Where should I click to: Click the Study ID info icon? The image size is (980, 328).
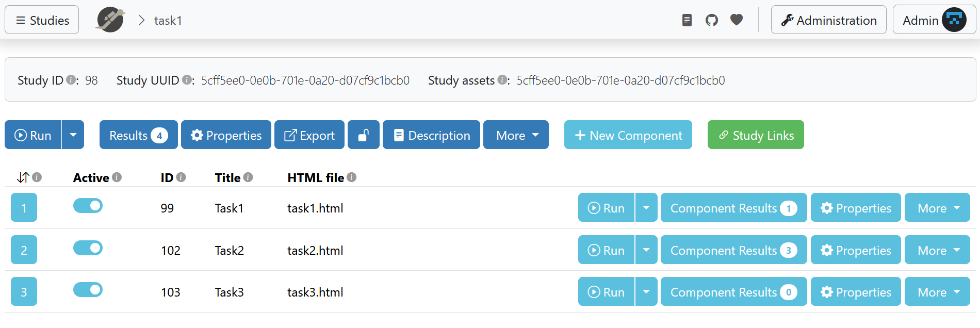pos(71,80)
